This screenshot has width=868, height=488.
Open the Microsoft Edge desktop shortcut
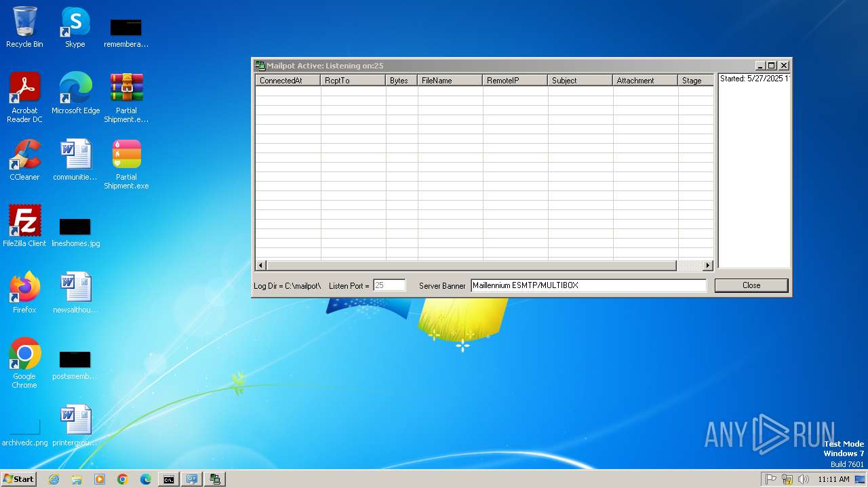(x=75, y=93)
